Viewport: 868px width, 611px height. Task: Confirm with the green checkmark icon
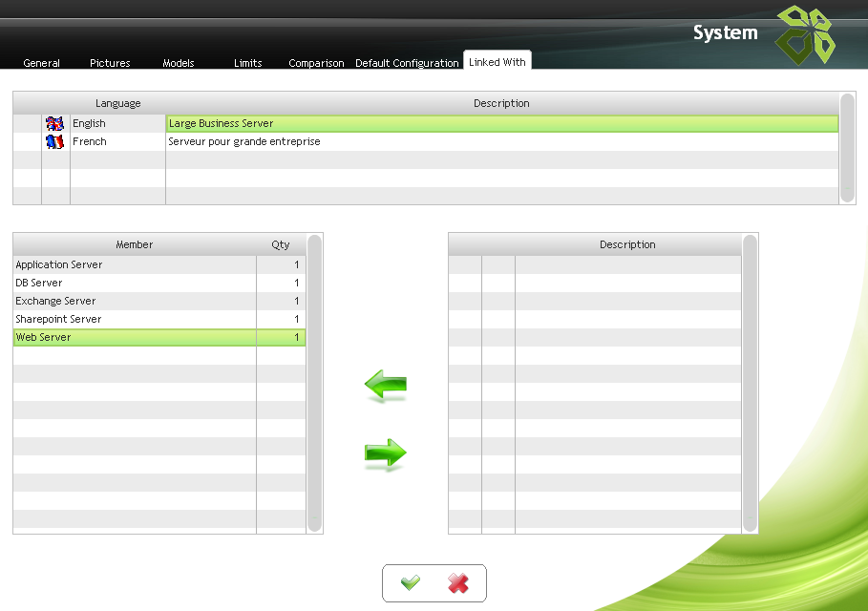[411, 583]
